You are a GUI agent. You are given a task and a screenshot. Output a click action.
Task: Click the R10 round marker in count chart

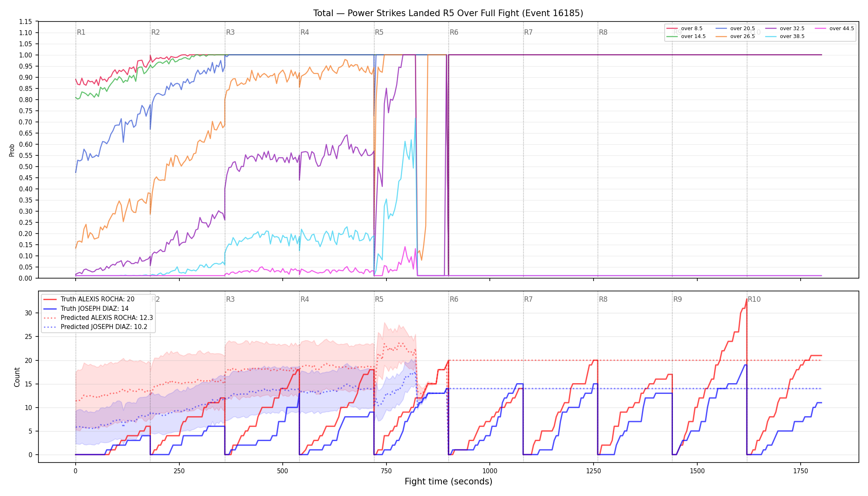click(754, 299)
